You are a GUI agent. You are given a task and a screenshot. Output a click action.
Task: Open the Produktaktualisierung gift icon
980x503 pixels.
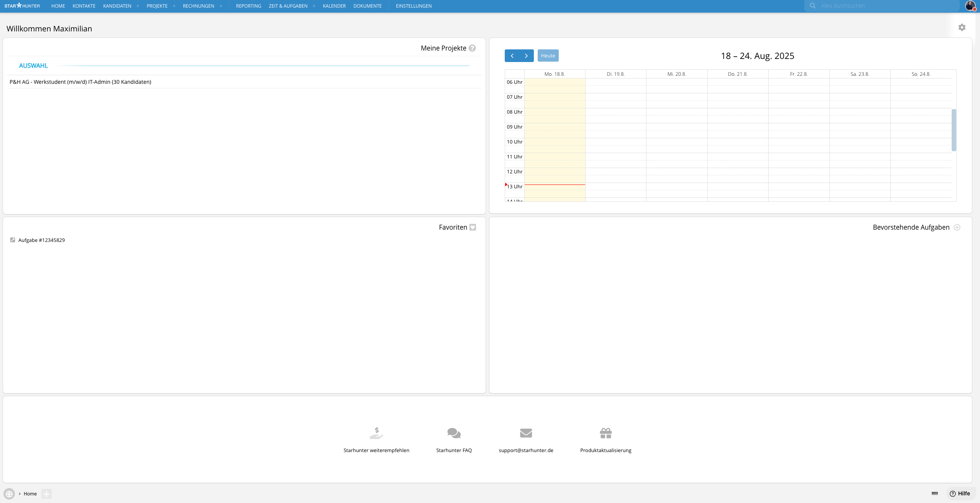pos(605,433)
